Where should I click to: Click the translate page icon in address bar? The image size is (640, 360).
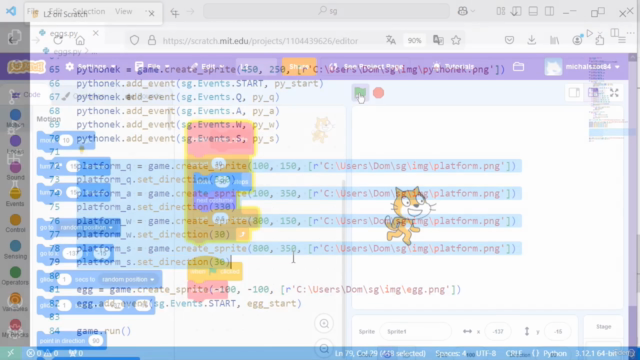[391, 40]
